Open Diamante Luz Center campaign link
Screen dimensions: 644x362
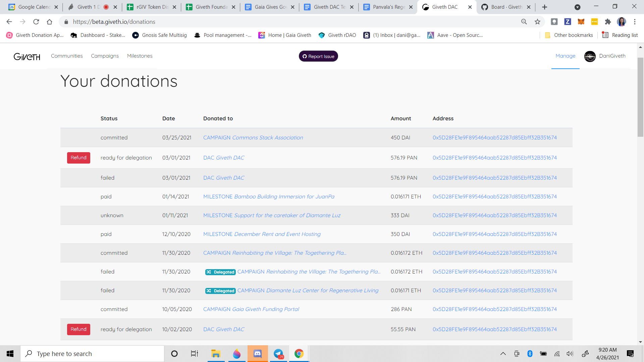pyautogui.click(x=308, y=290)
